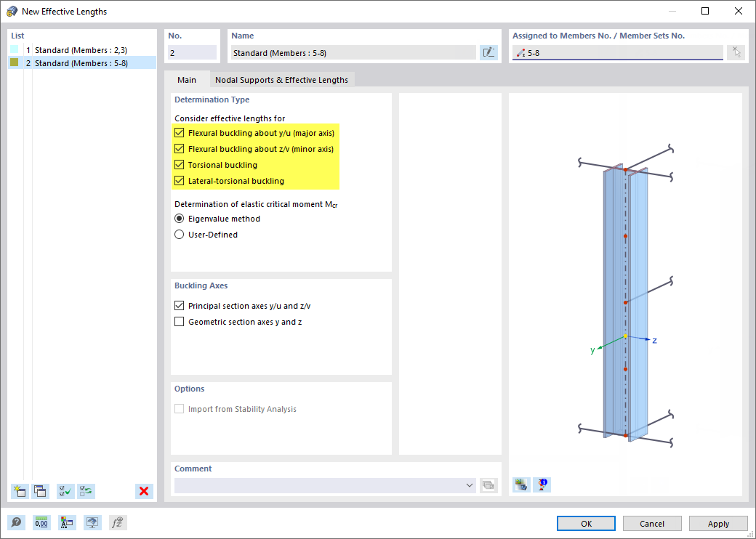Enable Geometric section axes y and z
Screen dimensions: 756x539
tap(179, 321)
